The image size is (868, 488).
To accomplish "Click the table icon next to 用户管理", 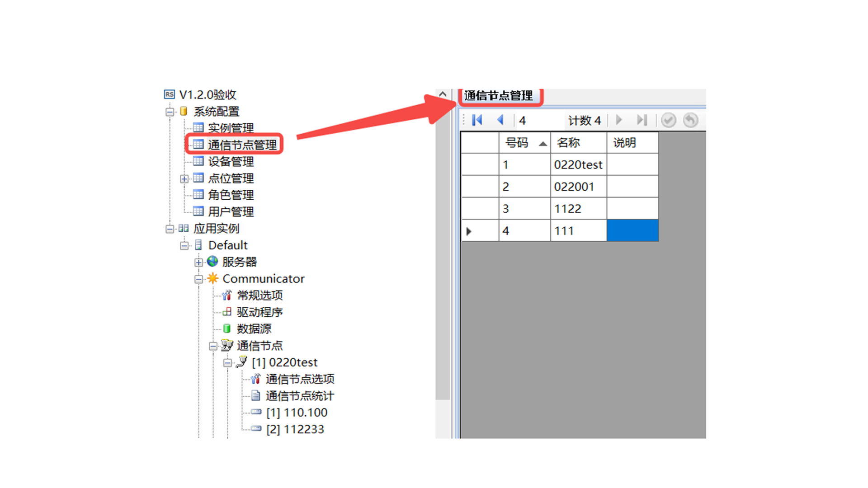I will pos(198,211).
